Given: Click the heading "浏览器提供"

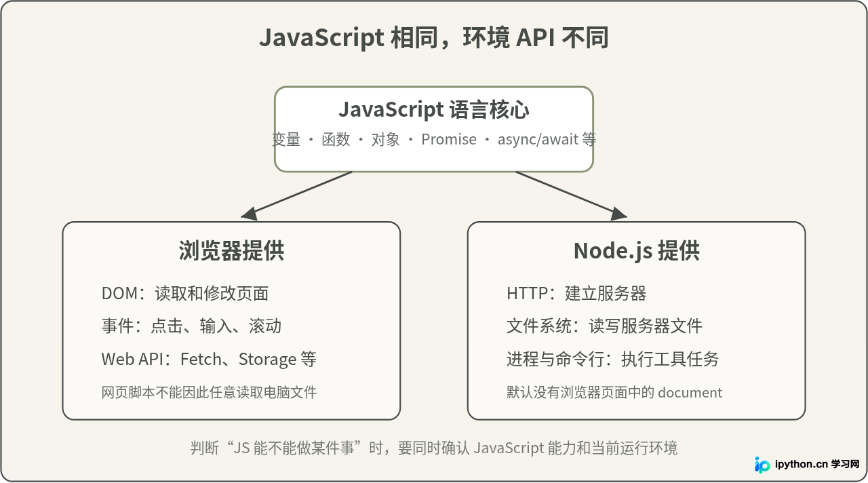Looking at the screenshot, I should [231, 251].
